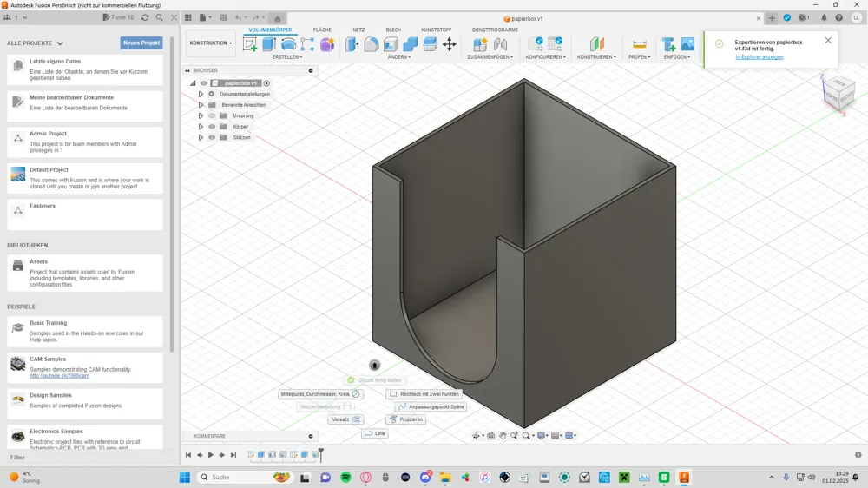868x488 pixels.
Task: Toggle visibility of Ursprung folder
Action: point(212,115)
